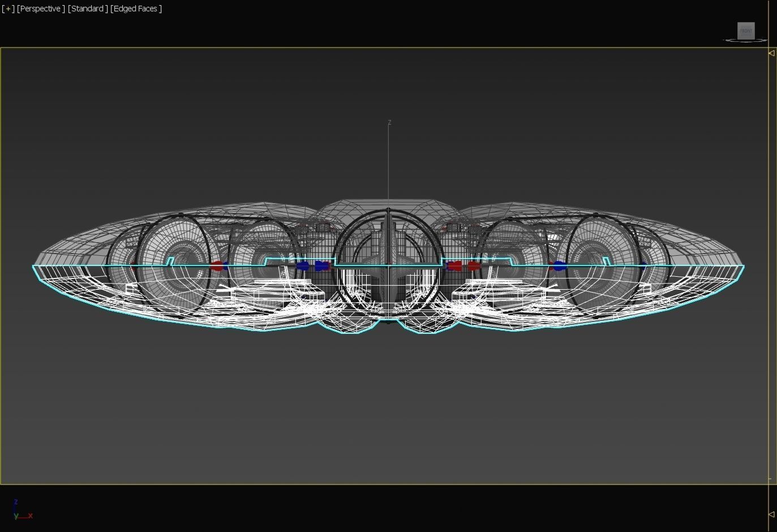Click the vertical pivot line above the model
This screenshot has width=777, height=532.
click(x=389, y=164)
